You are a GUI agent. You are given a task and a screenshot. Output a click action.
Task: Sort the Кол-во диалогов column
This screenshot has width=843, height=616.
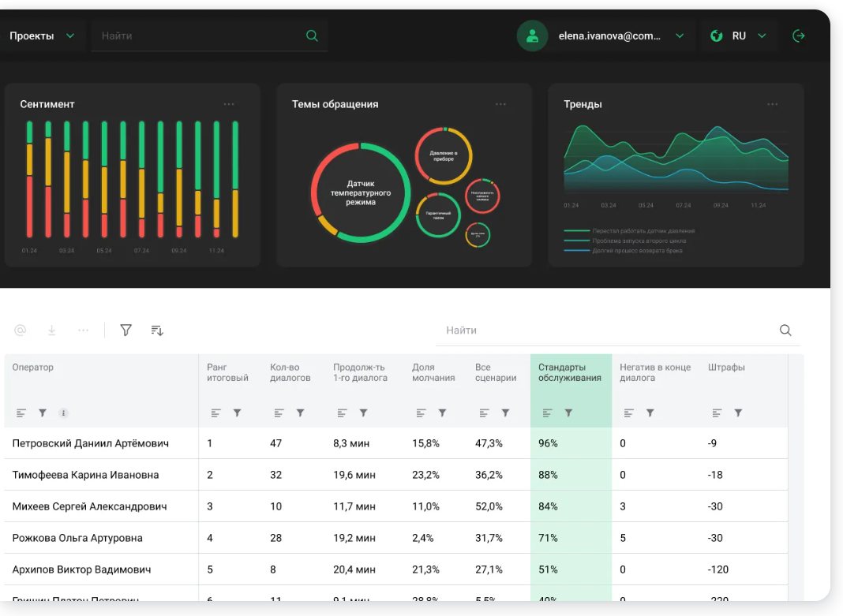click(x=279, y=413)
